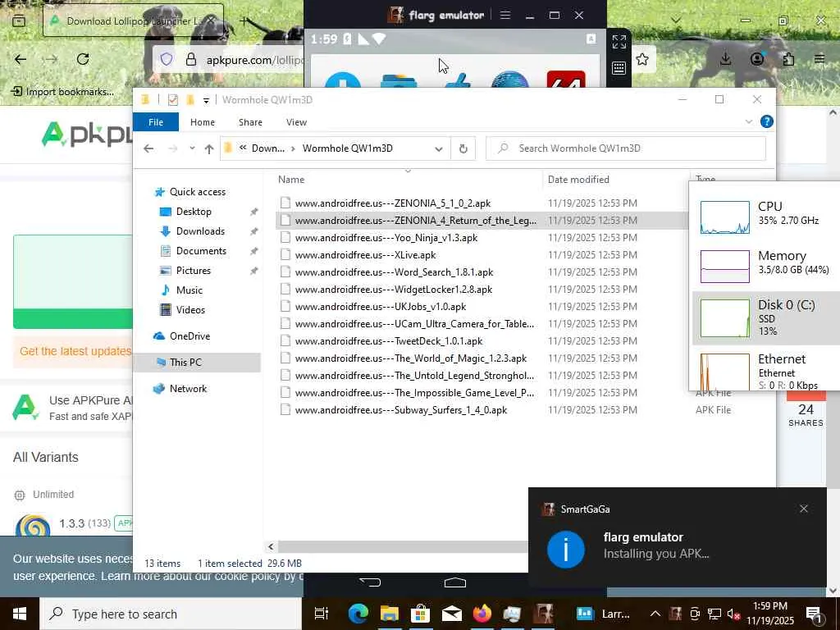840x630 pixels.
Task: Click Properties icon in Explorer quick access toolbar
Action: (x=172, y=99)
